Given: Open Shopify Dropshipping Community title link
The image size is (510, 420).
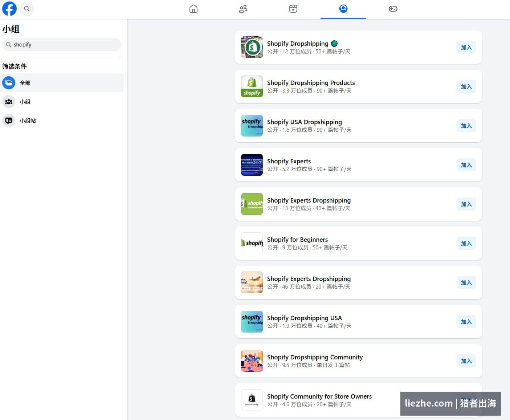Looking at the screenshot, I should 315,357.
